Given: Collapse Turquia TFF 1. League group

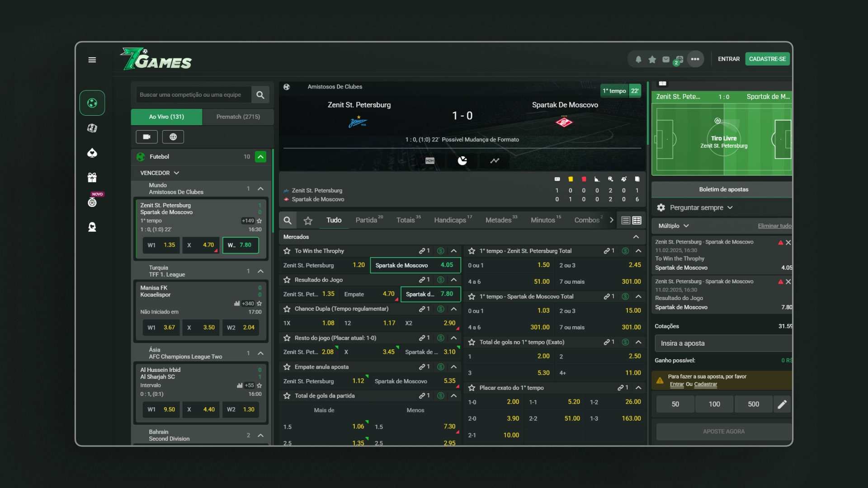Looking at the screenshot, I should click(261, 271).
